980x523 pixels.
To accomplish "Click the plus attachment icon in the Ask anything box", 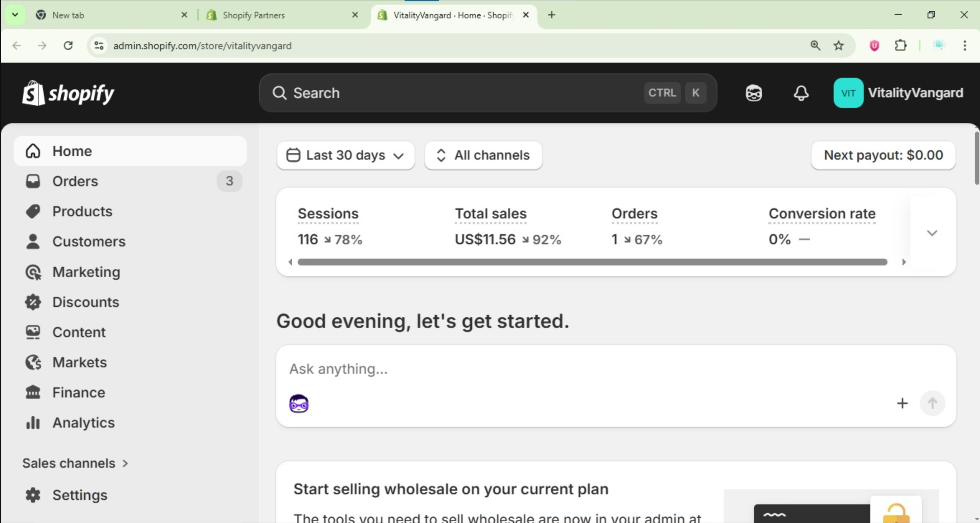I will pyautogui.click(x=902, y=403).
